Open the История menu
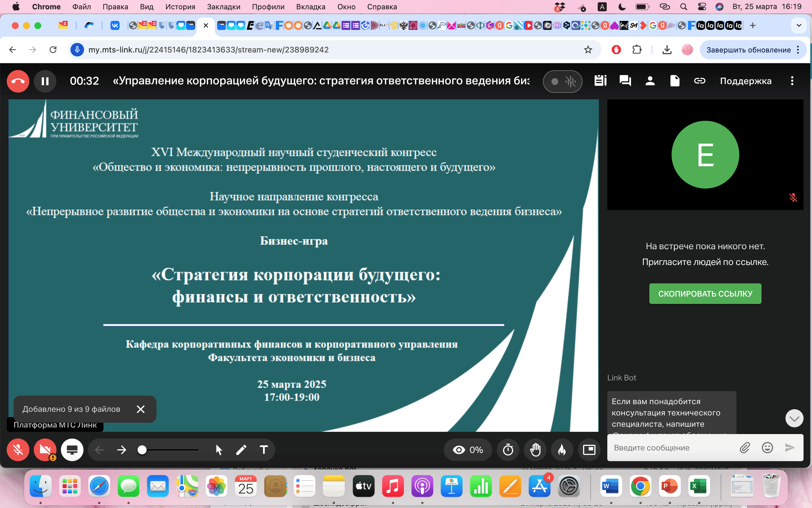812x508 pixels. 180,7
